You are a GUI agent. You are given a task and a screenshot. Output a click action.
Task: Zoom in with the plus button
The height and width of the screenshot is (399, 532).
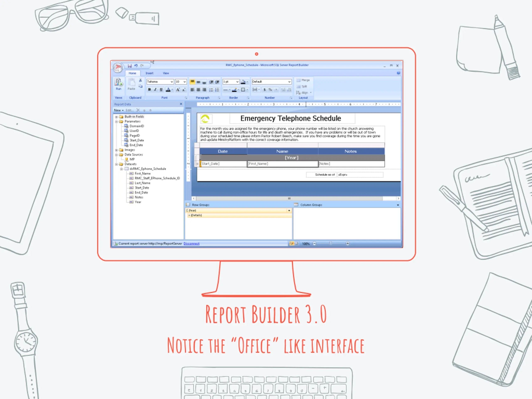(x=347, y=244)
